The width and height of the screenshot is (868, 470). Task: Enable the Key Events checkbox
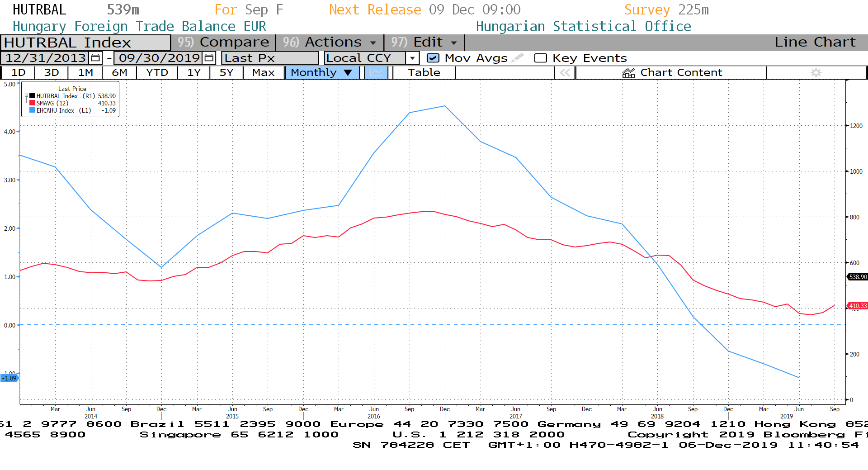(540, 58)
